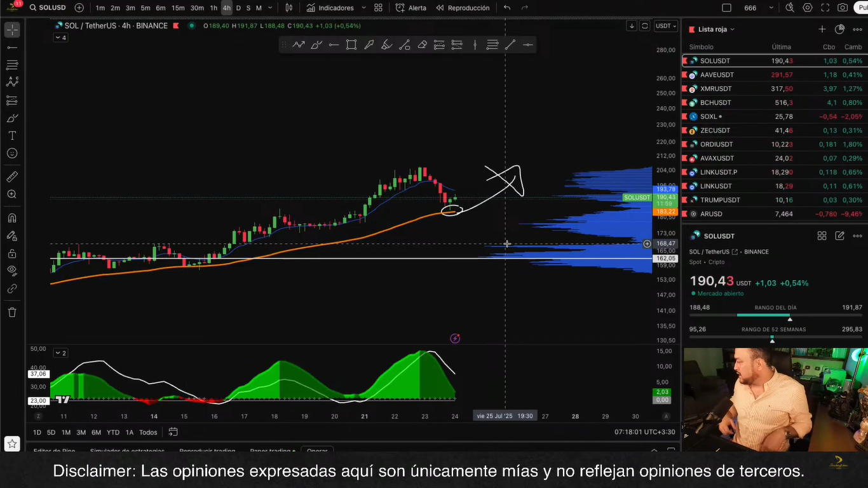The height and width of the screenshot is (488, 868).
Task: Open the candlestick chart type icon
Action: [289, 8]
